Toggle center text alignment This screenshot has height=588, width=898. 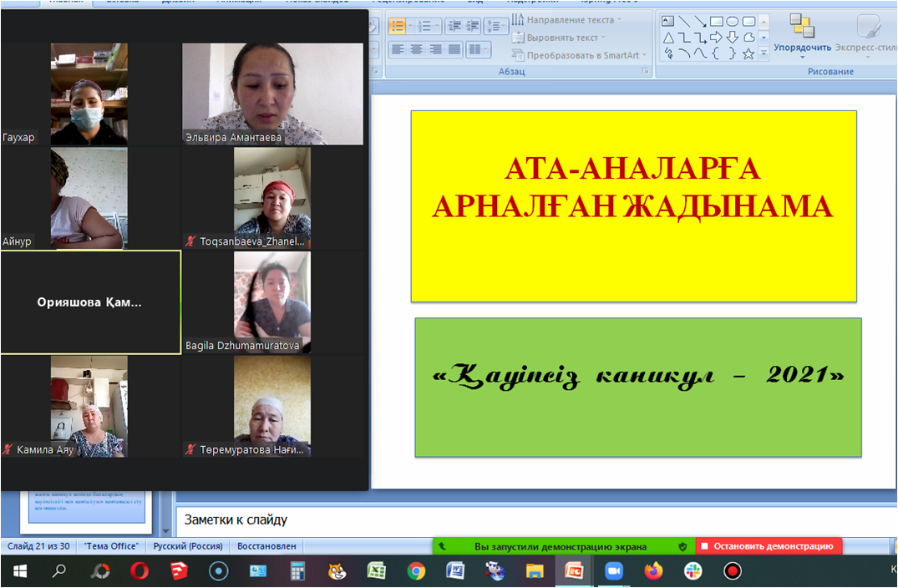(x=417, y=49)
